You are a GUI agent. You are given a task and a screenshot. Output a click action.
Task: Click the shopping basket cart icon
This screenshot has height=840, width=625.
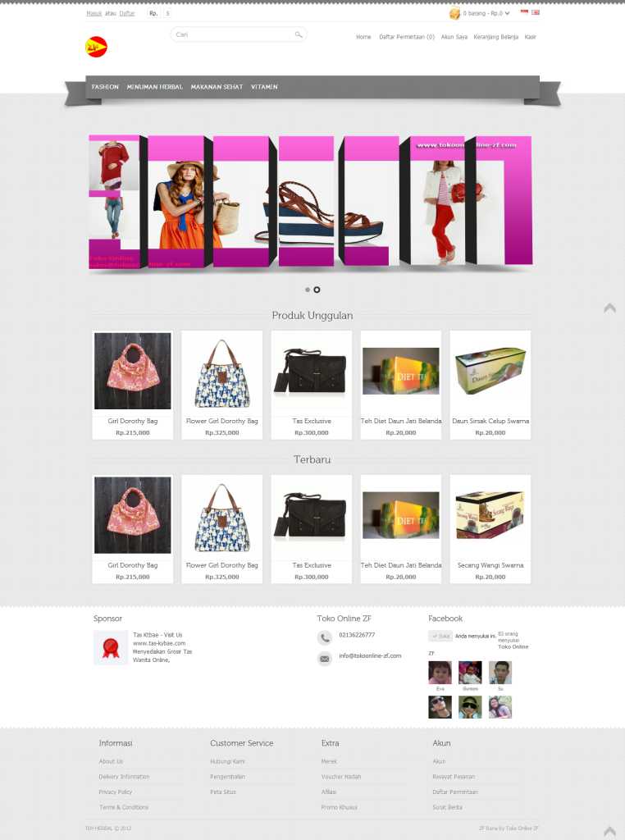coord(454,13)
